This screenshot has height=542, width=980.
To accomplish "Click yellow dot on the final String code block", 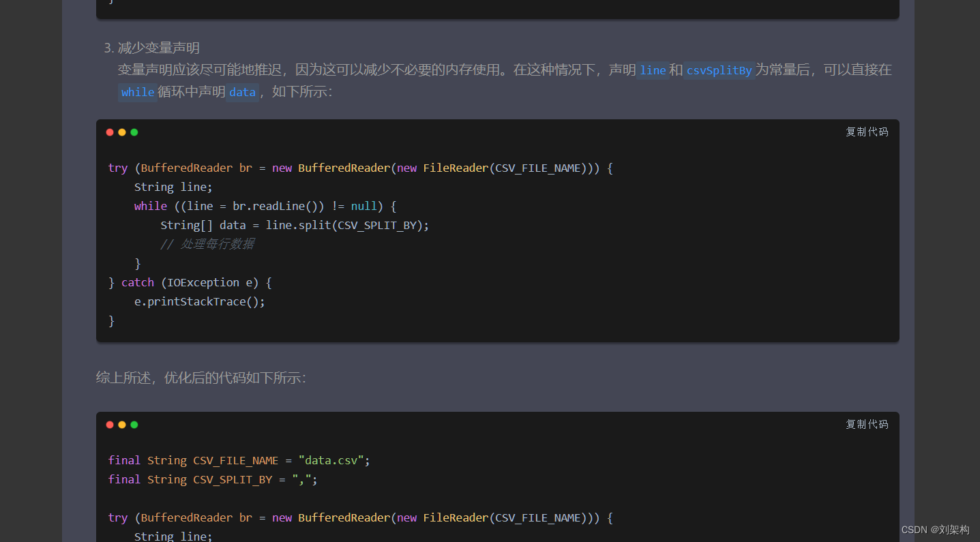I will (x=122, y=425).
